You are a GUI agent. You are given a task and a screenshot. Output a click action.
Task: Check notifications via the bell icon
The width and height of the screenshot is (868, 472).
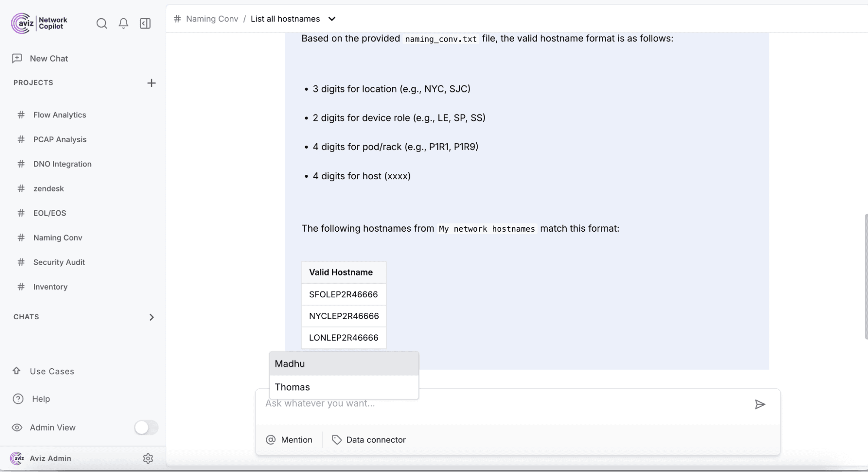point(123,23)
